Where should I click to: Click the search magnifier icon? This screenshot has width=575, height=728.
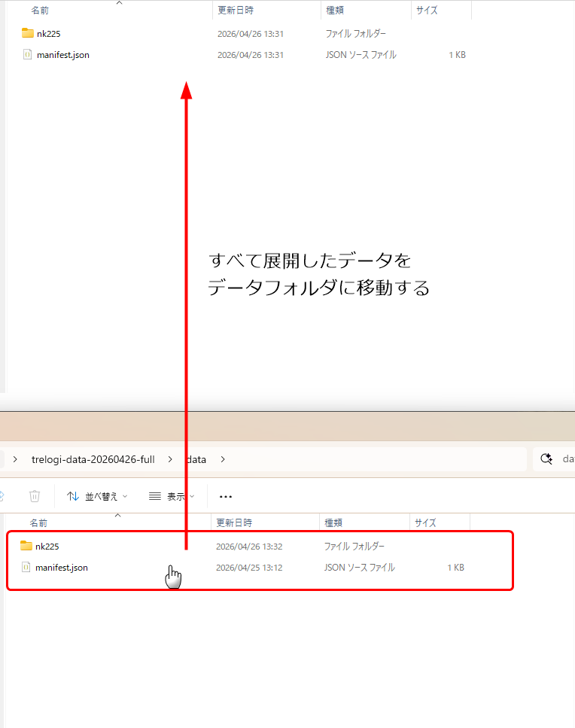click(546, 459)
